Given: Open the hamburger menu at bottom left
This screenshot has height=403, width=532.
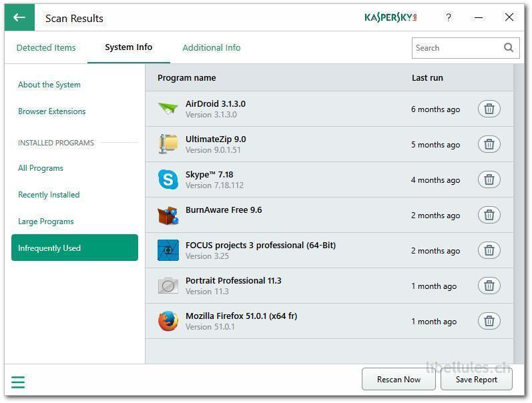Looking at the screenshot, I should coord(18,382).
